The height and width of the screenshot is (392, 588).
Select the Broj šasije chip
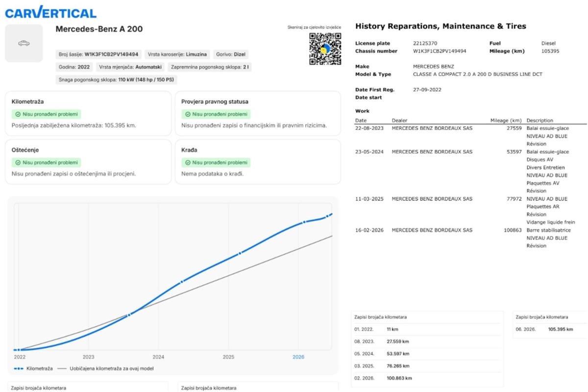click(x=98, y=54)
